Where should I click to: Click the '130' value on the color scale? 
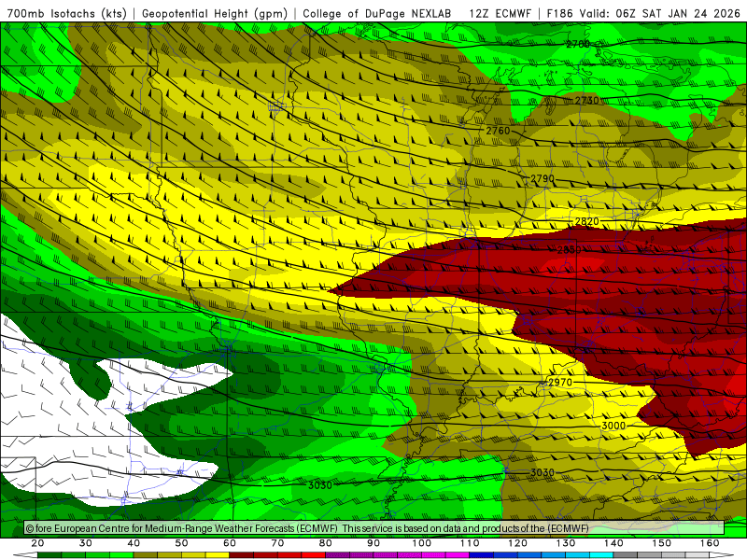tap(566, 543)
